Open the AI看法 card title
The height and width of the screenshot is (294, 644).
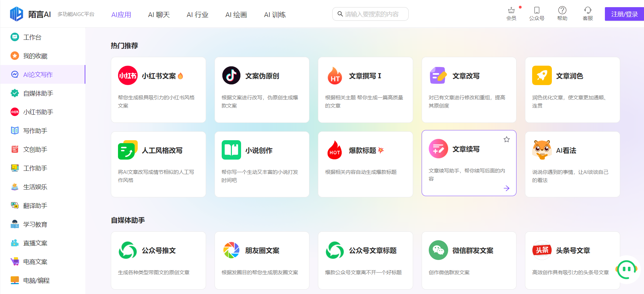(566, 150)
